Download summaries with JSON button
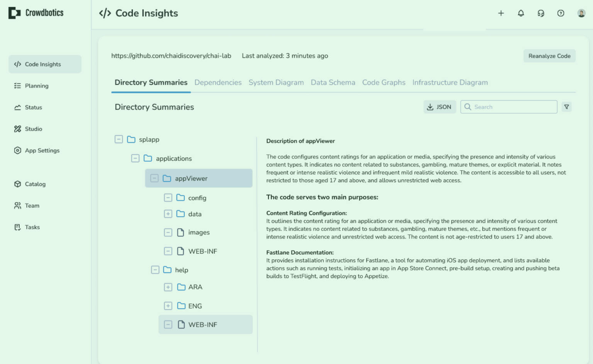This screenshot has width=593, height=364. (439, 107)
